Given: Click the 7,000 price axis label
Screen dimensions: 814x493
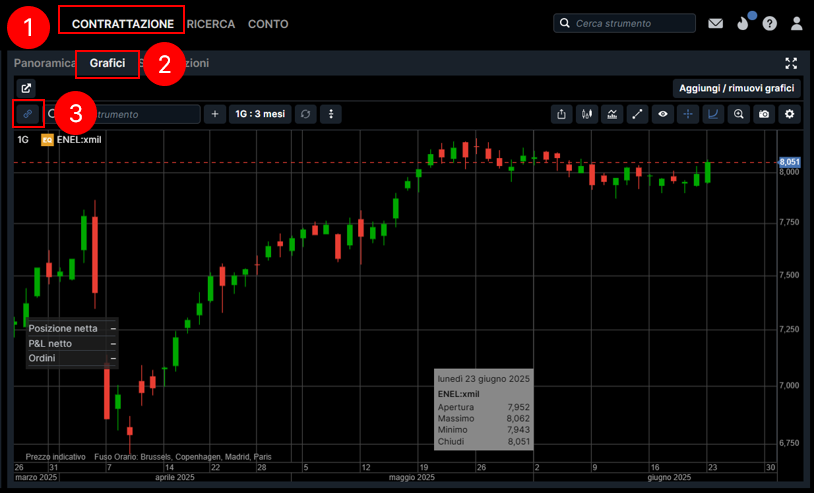Looking at the screenshot, I should pyautogui.click(x=789, y=386).
